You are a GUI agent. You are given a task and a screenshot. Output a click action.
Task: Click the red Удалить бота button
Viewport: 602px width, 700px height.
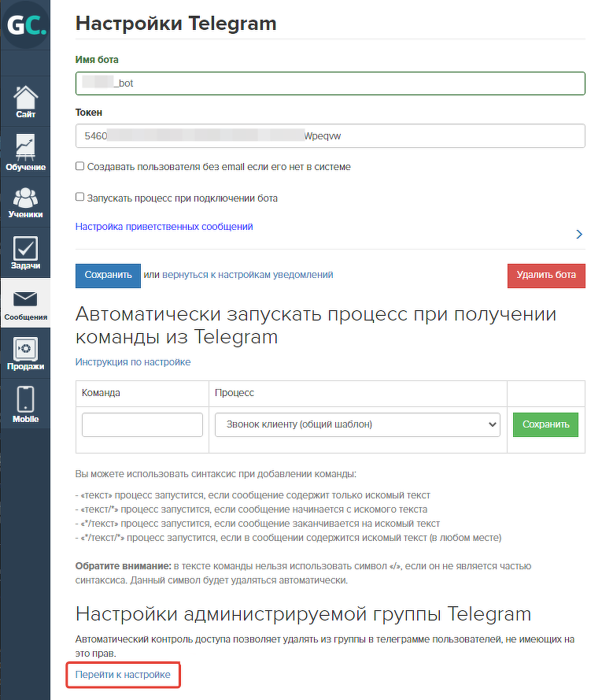546,276
